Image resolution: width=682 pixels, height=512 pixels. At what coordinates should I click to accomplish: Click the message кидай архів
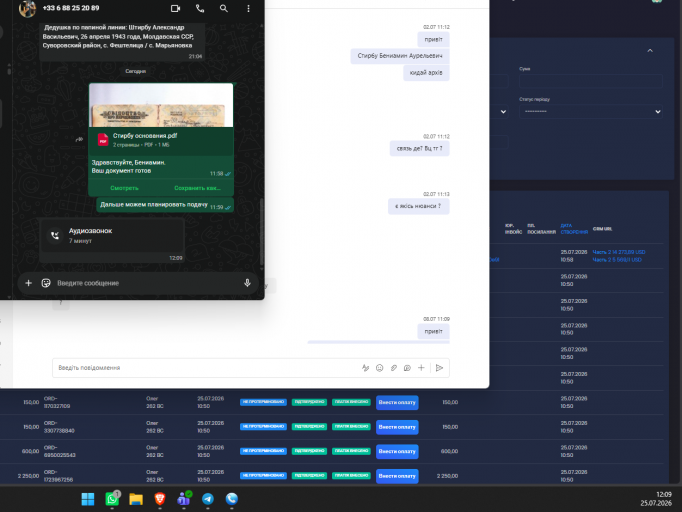[x=426, y=73]
